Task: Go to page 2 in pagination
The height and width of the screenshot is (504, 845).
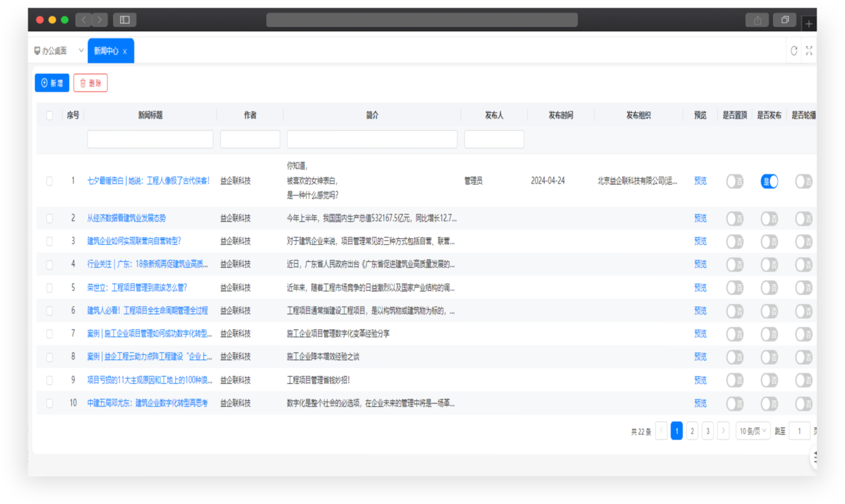Action: [692, 431]
